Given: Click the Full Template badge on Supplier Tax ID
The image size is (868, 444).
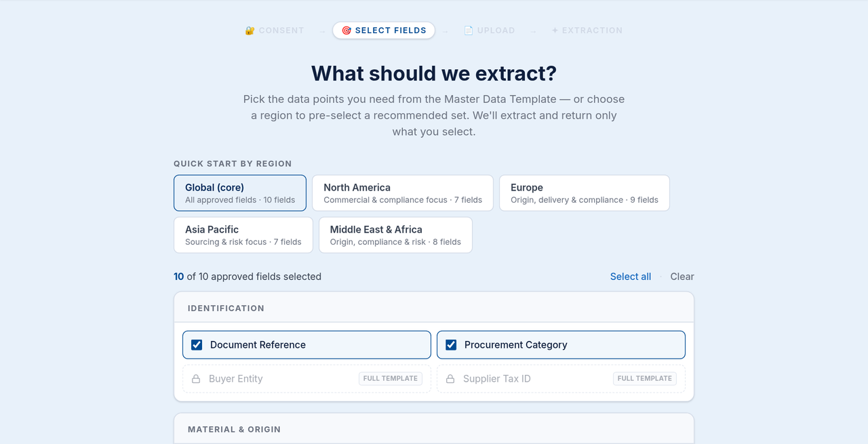Looking at the screenshot, I should click(x=645, y=379).
